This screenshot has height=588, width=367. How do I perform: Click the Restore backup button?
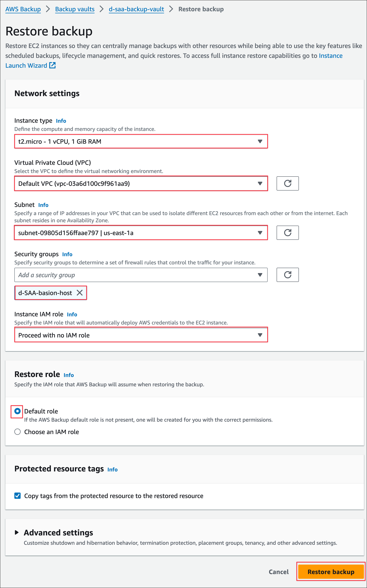[331, 572]
